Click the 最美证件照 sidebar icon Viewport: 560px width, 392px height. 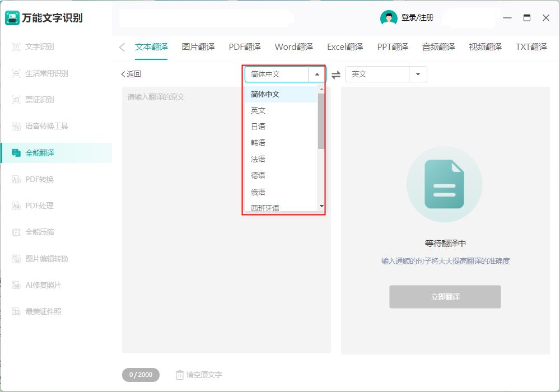16,312
